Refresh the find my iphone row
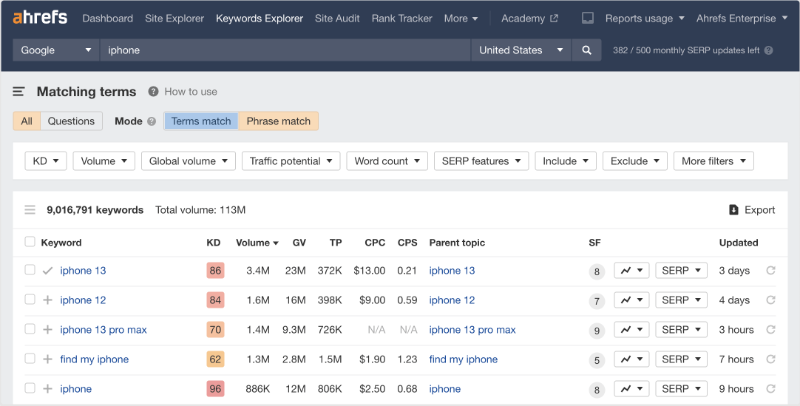Viewport: 800px width, 406px height. (x=771, y=359)
